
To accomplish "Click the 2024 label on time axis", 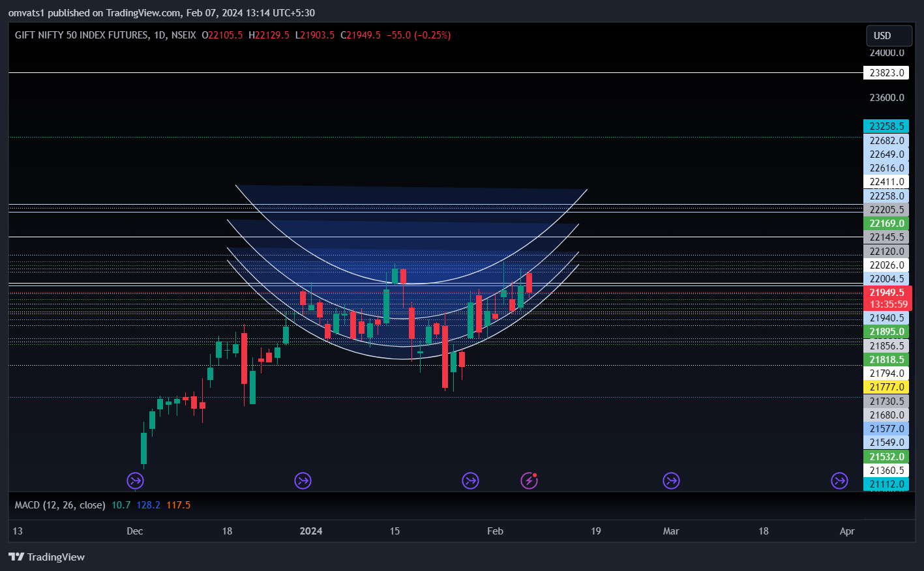I will click(311, 531).
